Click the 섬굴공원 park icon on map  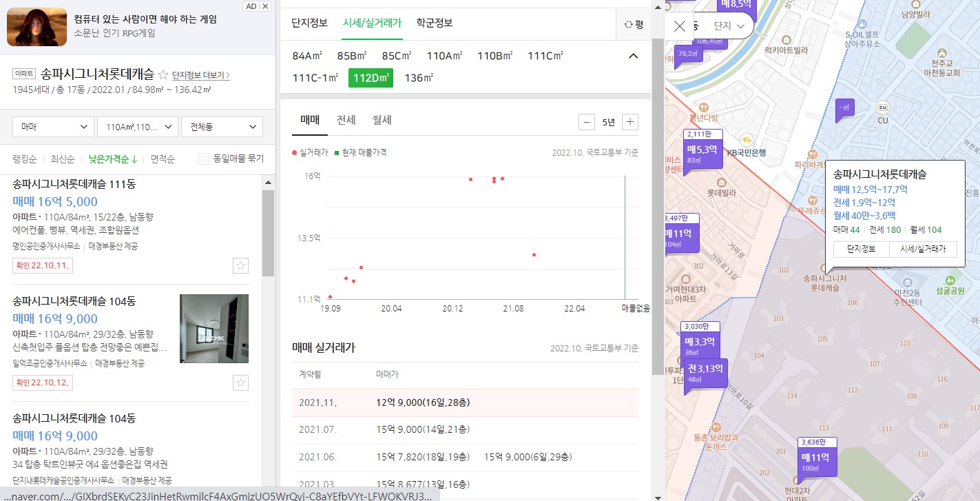[x=951, y=279]
